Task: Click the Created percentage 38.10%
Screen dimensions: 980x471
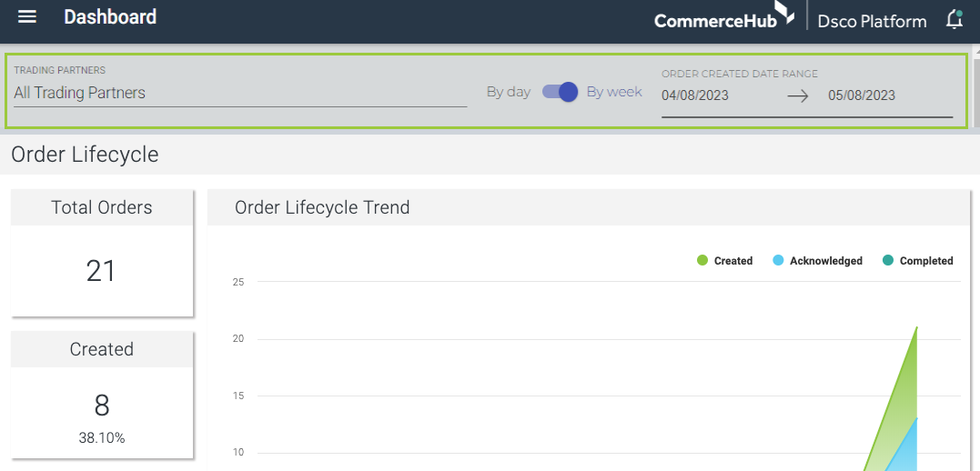Action: coord(102,438)
